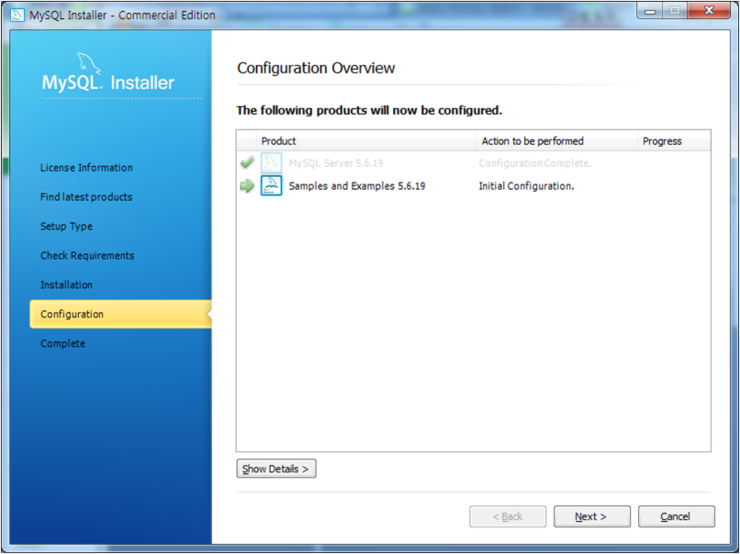Click the MySQL Server 5.6.19 product icon
The height and width of the screenshot is (554, 740).
tap(271, 163)
